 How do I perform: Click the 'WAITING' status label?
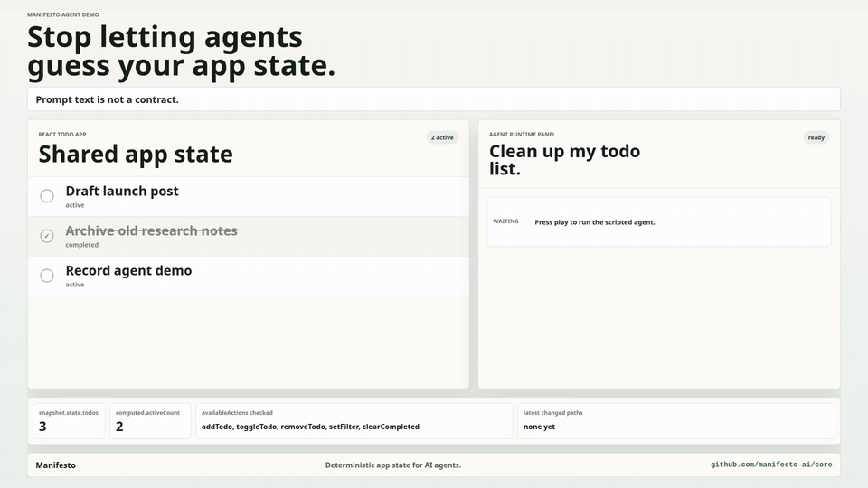[506, 221]
